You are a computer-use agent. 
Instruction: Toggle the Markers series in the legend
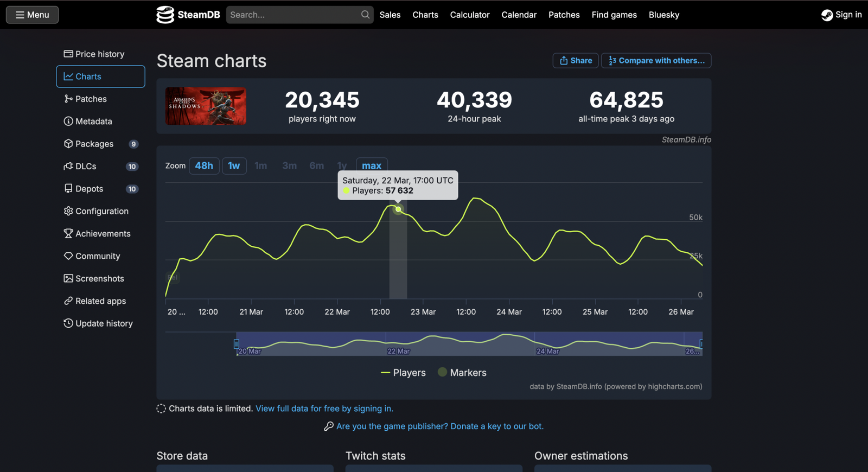point(462,373)
